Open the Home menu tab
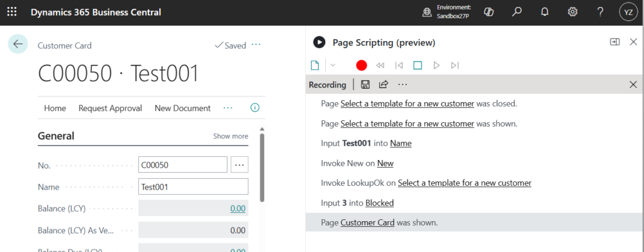644x252 pixels. [x=55, y=108]
